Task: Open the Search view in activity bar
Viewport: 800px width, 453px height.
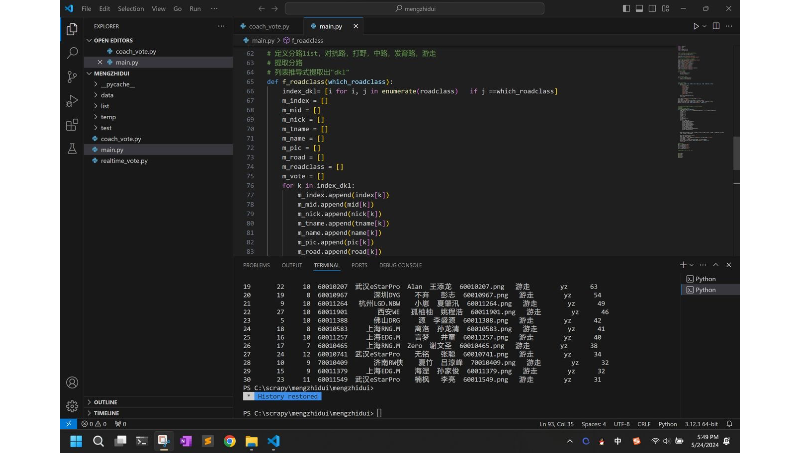Action: [x=72, y=53]
